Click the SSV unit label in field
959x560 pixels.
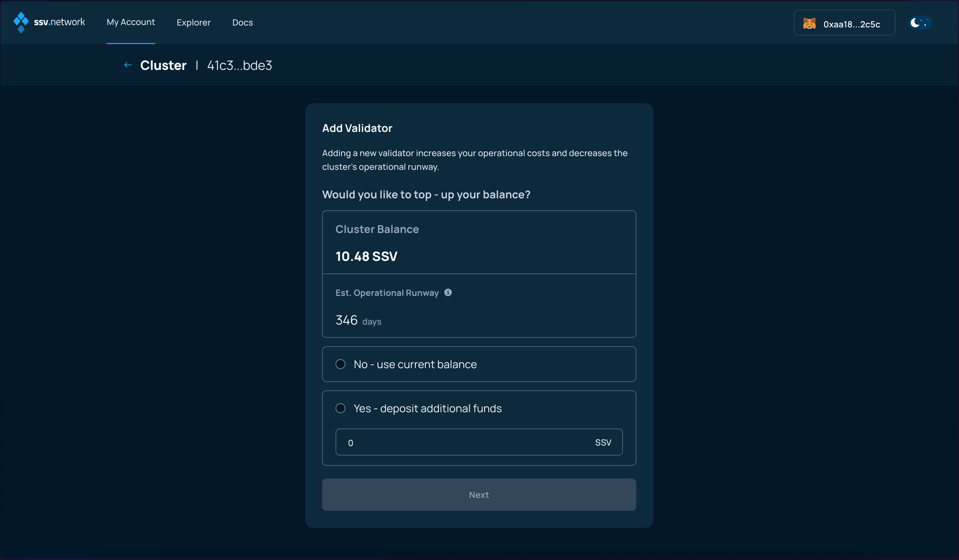coord(603,442)
